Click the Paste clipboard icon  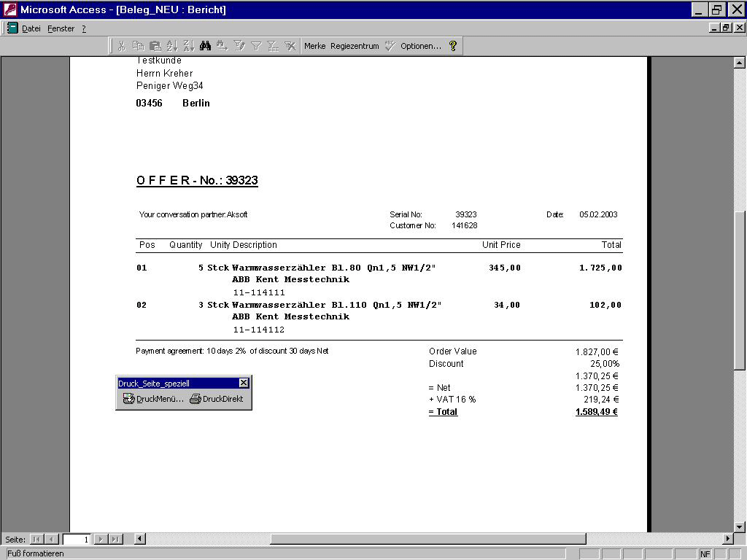click(x=155, y=46)
